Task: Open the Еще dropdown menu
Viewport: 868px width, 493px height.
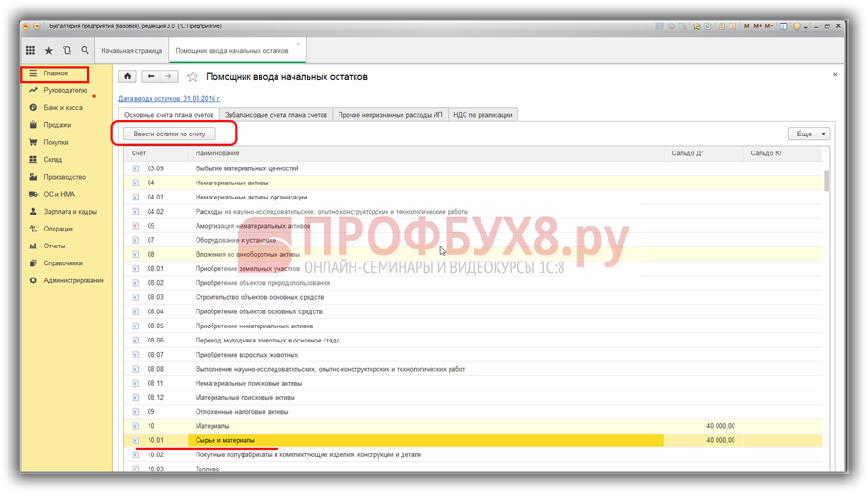Action: (x=809, y=135)
